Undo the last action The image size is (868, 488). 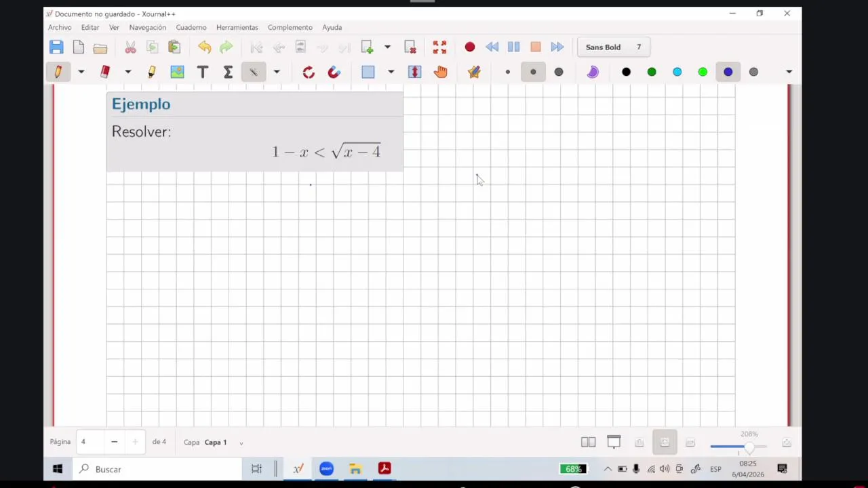[205, 47]
